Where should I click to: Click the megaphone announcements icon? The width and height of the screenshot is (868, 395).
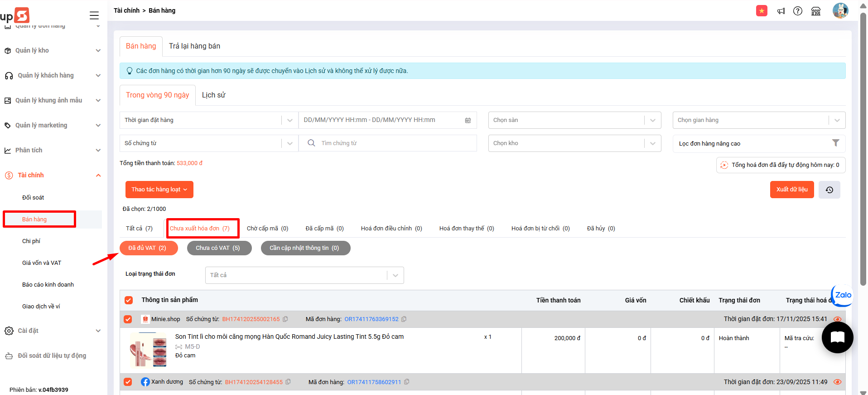point(781,11)
